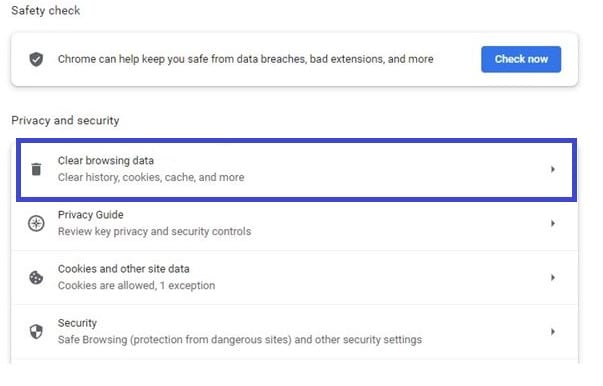Open Cookies and other site data
This screenshot has height=386, width=603.
click(295, 278)
